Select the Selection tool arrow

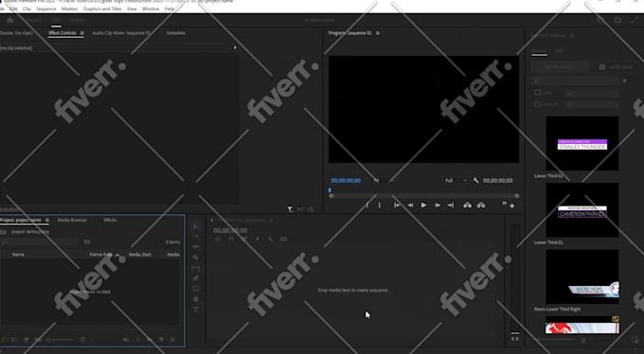tap(196, 226)
